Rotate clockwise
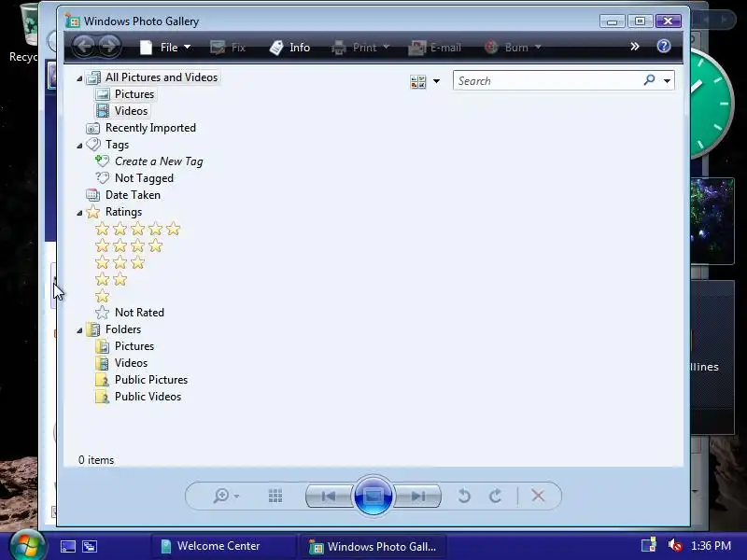The height and width of the screenshot is (560, 747). 496,496
